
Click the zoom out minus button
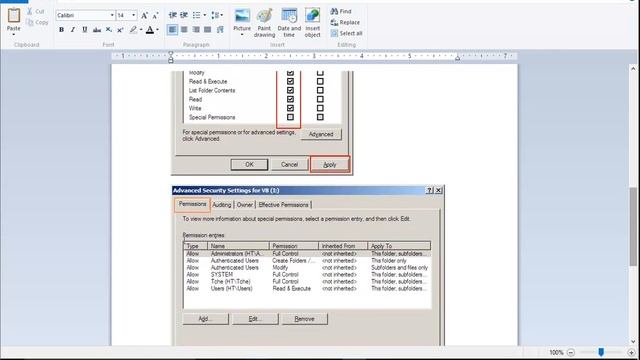pos(571,352)
